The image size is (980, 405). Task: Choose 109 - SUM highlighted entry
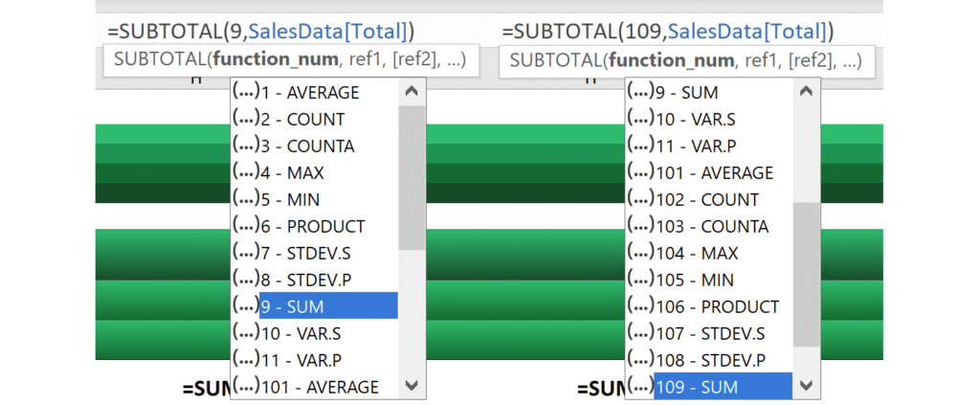tap(723, 387)
